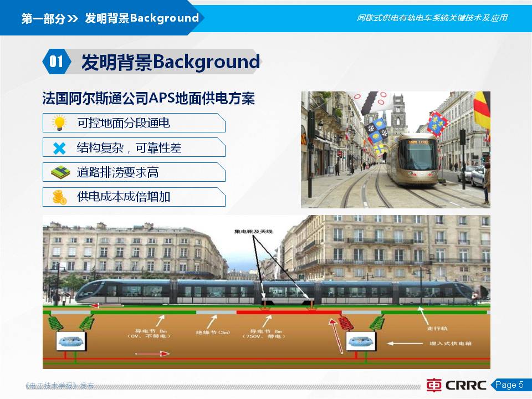Click the 发明背景Background title next to the 01 badge
Screen dimensions: 532x399
pyautogui.click(x=171, y=62)
